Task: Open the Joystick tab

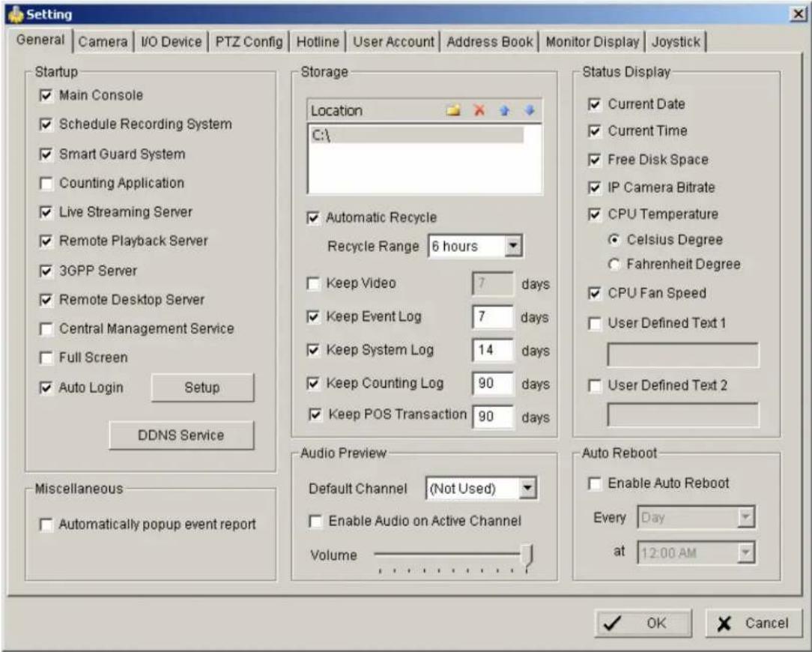Action: [x=676, y=42]
